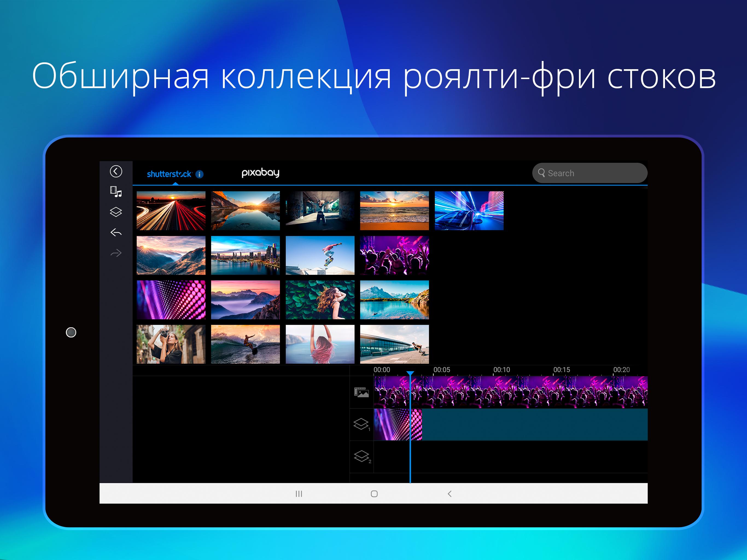Image resolution: width=747 pixels, height=560 pixels.
Task: Select the surfer on wave thumbnail
Action: tap(246, 344)
